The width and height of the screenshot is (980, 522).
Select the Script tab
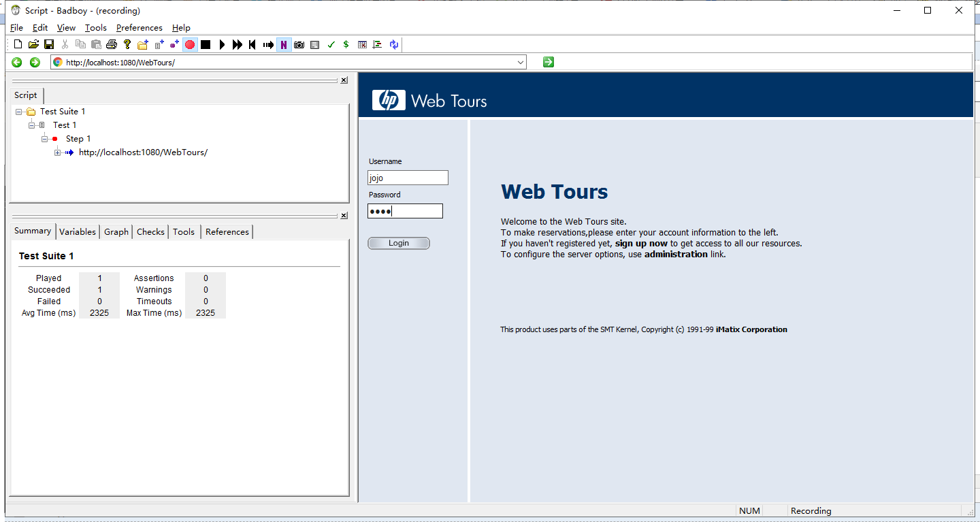click(26, 95)
